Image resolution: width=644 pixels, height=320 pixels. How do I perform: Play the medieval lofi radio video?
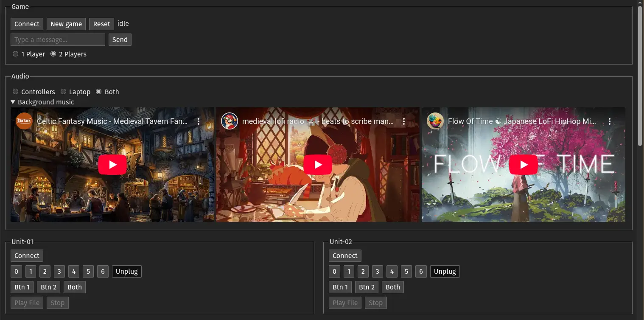(x=318, y=164)
